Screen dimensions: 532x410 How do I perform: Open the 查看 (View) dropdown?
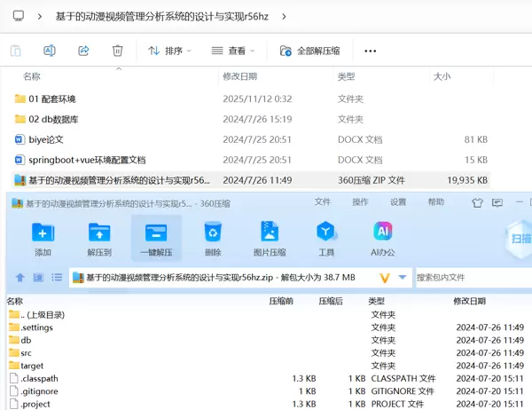236,51
